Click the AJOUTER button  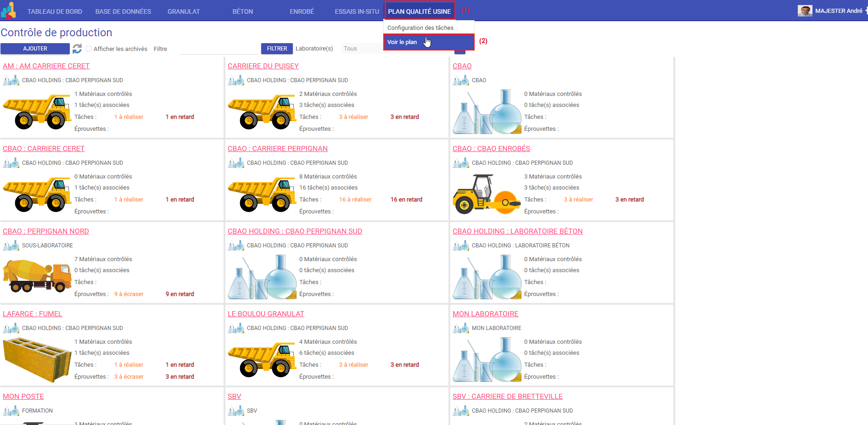coord(35,49)
